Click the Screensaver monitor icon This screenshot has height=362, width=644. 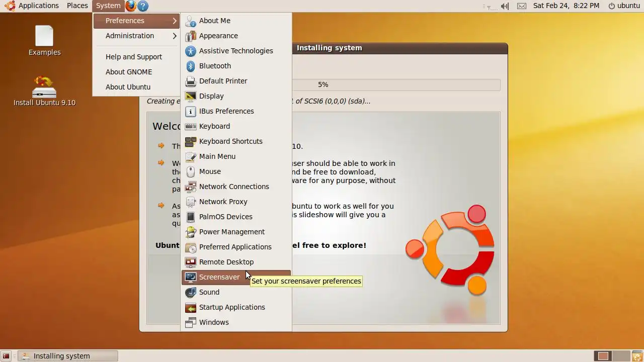coord(190,277)
